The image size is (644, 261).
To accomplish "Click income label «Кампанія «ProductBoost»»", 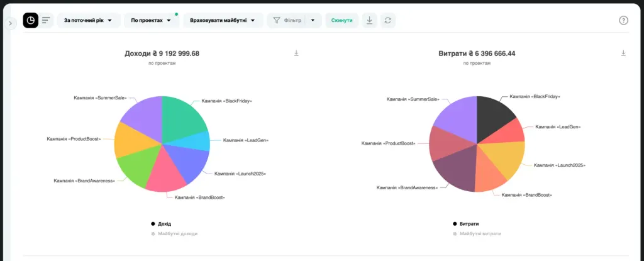I will click(x=74, y=139).
